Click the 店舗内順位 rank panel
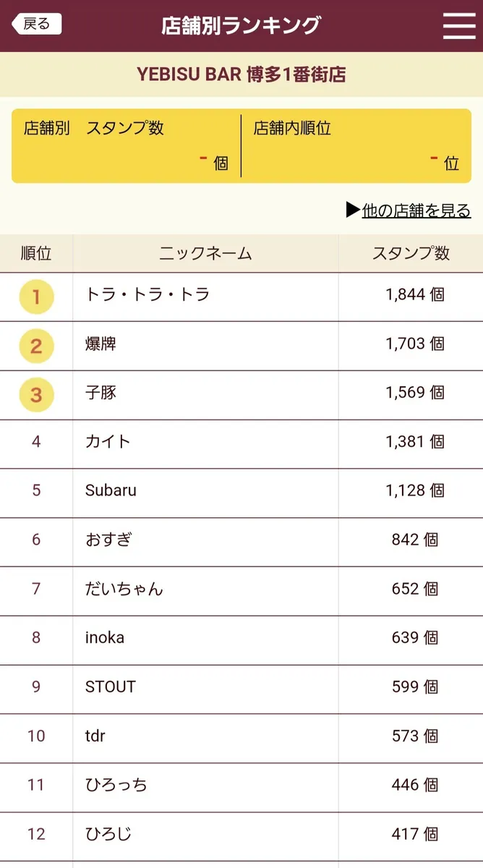Image resolution: width=483 pixels, height=868 pixels. pyautogui.click(x=356, y=146)
